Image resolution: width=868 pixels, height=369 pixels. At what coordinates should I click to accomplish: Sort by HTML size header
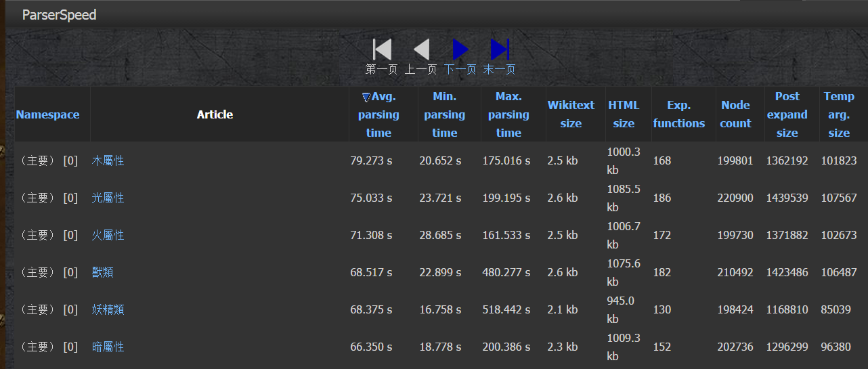click(x=624, y=114)
